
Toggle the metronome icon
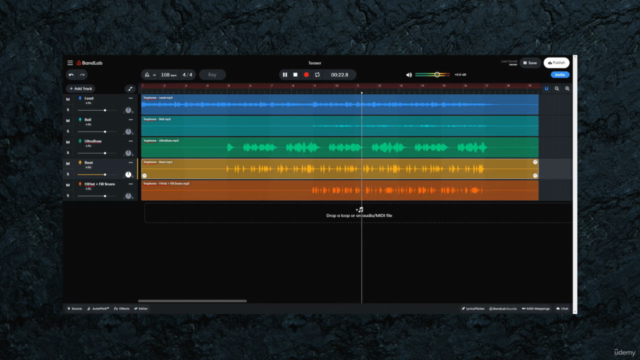[x=147, y=75]
